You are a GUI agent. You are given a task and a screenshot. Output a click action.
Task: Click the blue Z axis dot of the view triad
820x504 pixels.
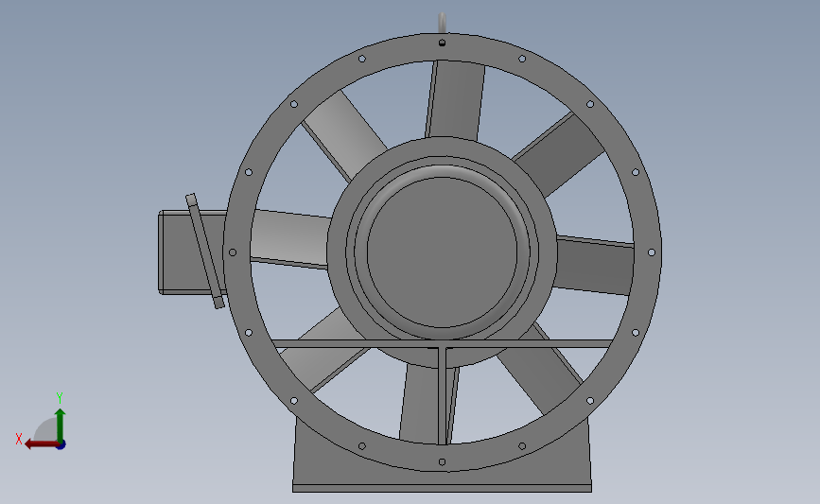pos(61,445)
